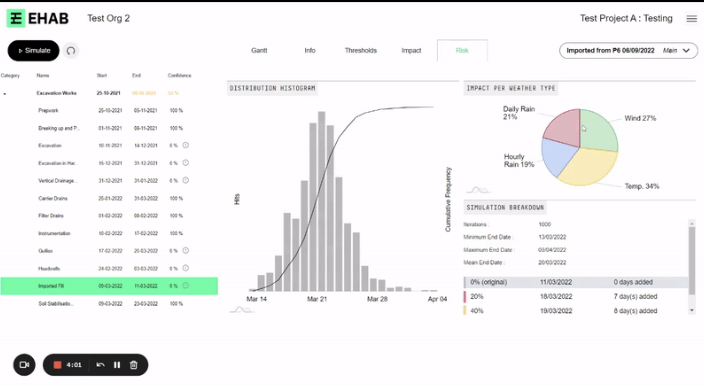
Task: Click the Minimum End Date value 13/03/2022
Action: click(x=552, y=237)
